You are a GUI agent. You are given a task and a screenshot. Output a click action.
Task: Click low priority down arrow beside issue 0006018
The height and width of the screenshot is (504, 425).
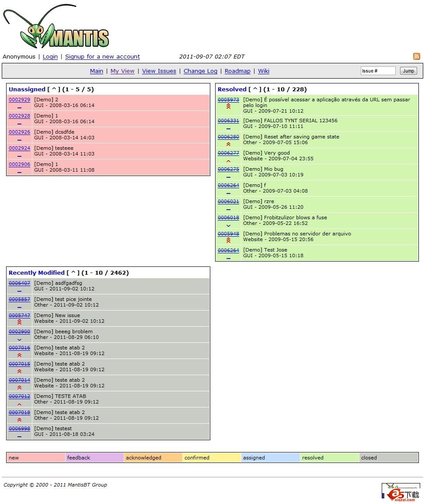point(228,226)
